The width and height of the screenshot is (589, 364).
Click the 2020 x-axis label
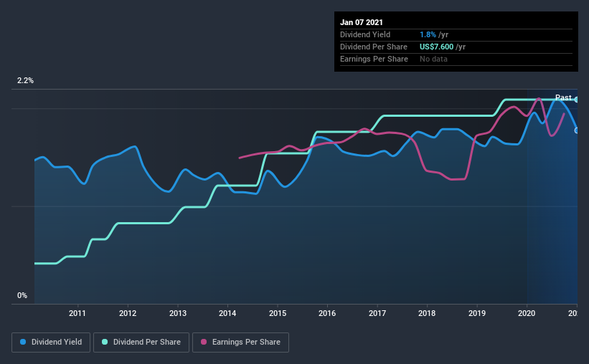tap(527, 313)
